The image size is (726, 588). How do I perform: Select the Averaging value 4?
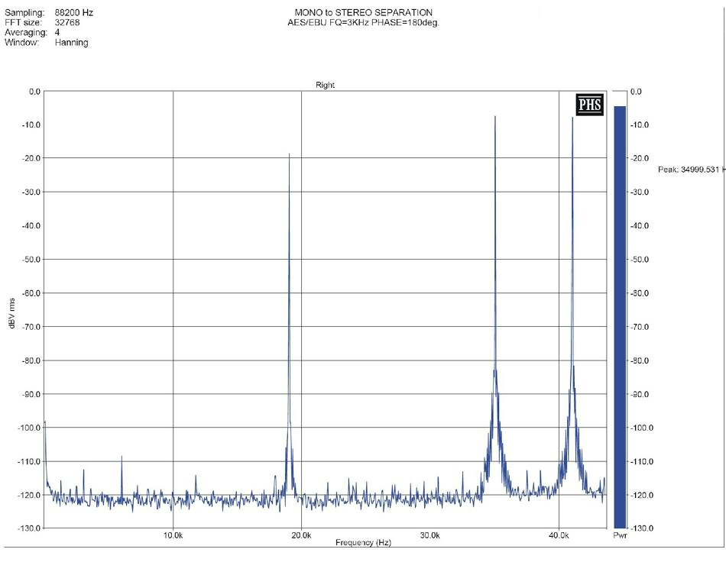tap(57, 33)
